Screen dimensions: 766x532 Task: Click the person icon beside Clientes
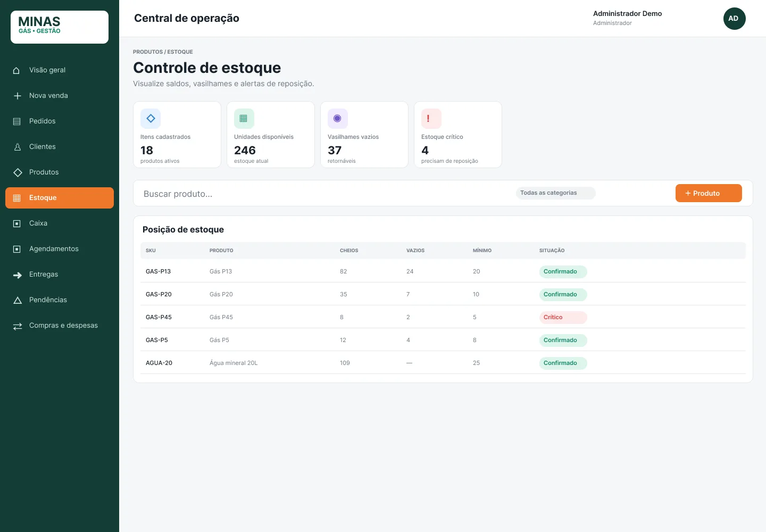click(17, 147)
